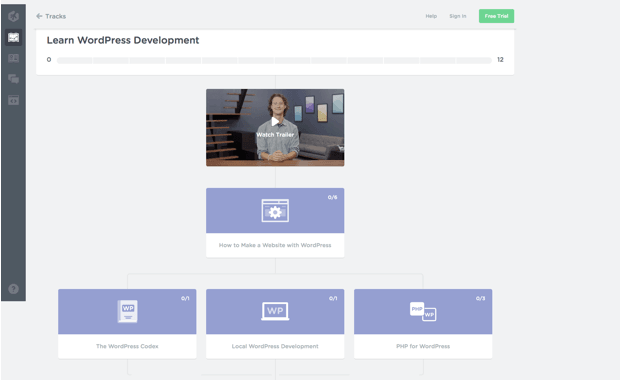Viewport: 620px width, 380px height.
Task: Open How to Make a Website with WordPress
Action: (x=275, y=245)
